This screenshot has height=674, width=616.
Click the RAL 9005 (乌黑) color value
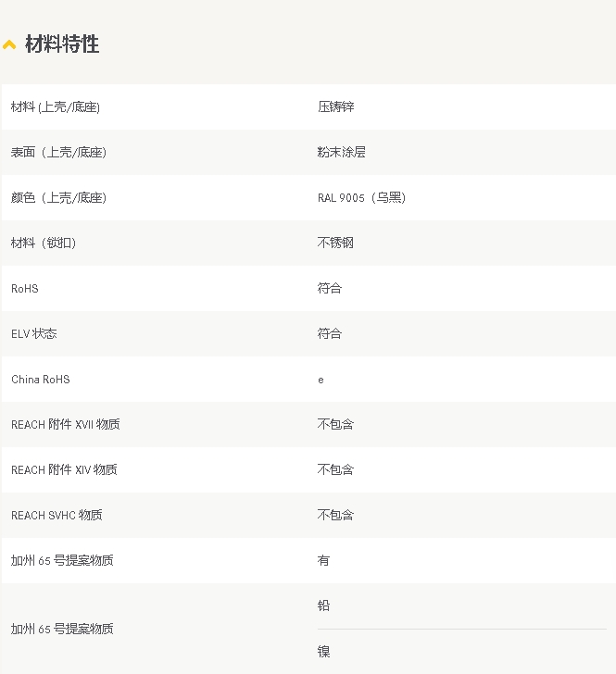(361, 198)
